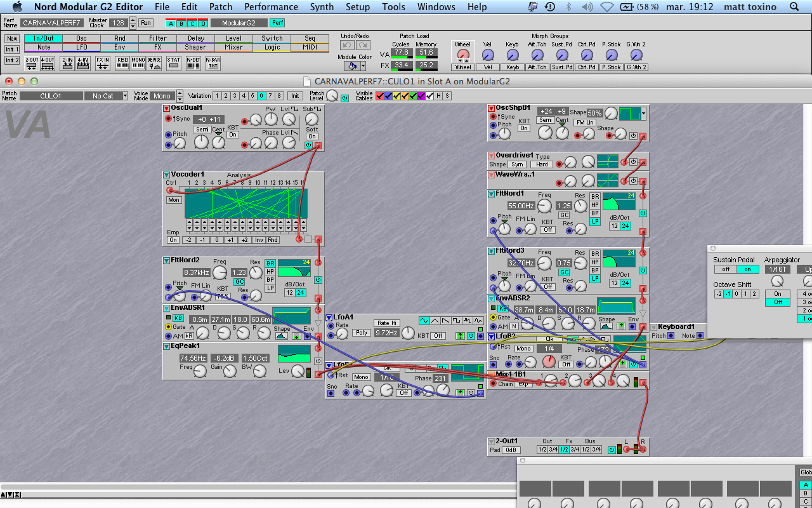Pick the FX IN module icon

pos(103,63)
